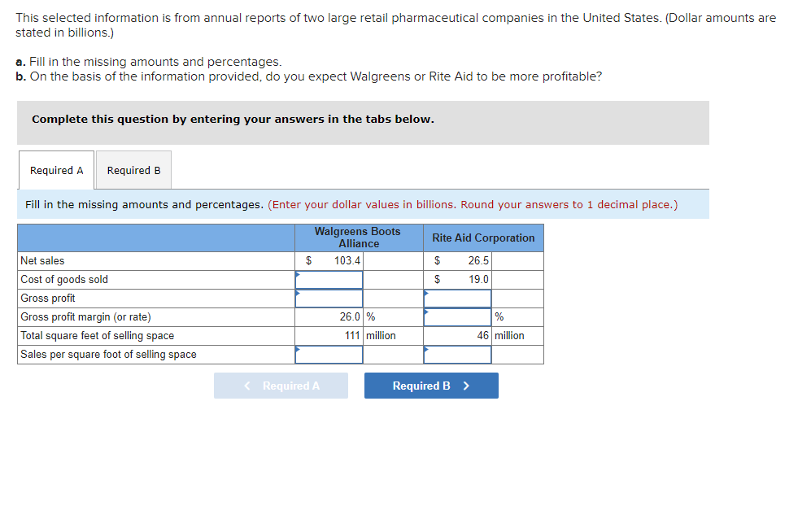The image size is (811, 532).
Task: Click the hint triangle in Rite Aid Gross profit cell
Action: (x=425, y=294)
